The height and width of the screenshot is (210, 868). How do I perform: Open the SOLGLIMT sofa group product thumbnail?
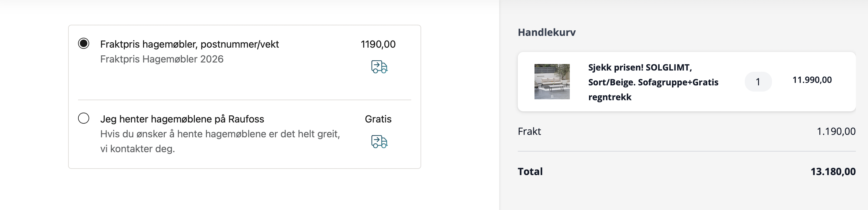click(552, 81)
